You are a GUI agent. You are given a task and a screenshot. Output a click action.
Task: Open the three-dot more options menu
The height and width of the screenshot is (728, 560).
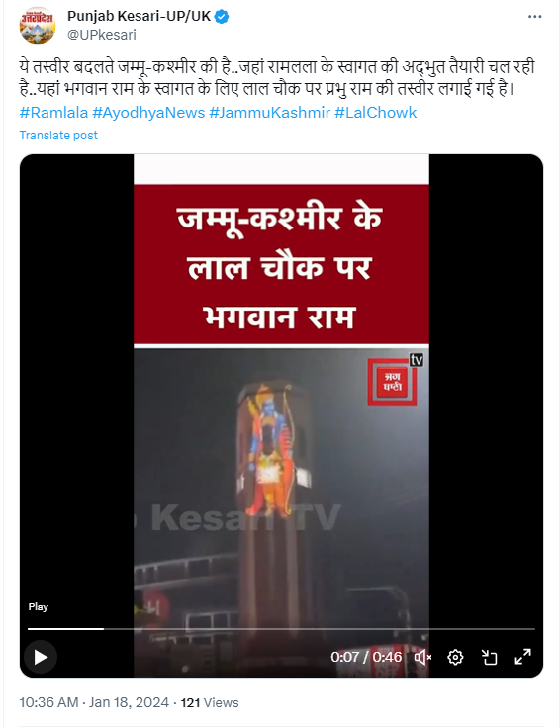535,17
